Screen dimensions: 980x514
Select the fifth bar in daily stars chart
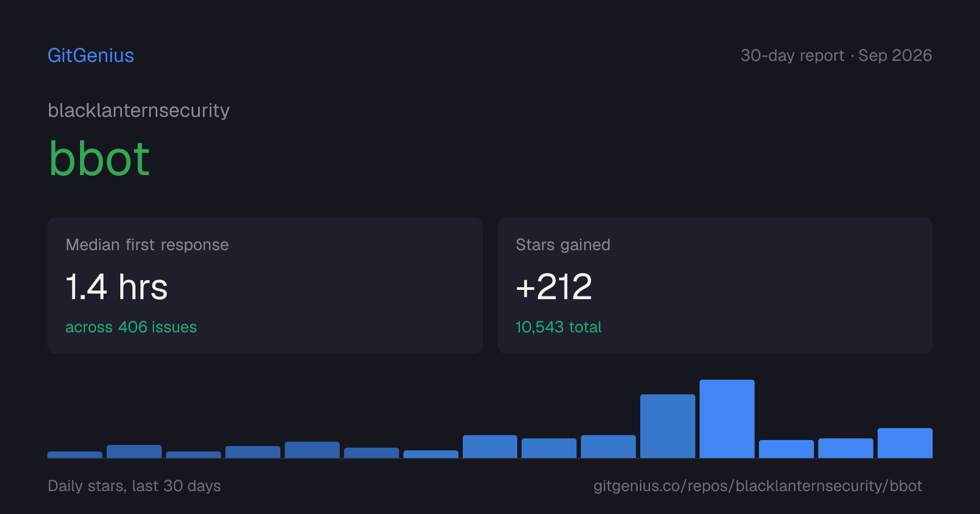312,450
